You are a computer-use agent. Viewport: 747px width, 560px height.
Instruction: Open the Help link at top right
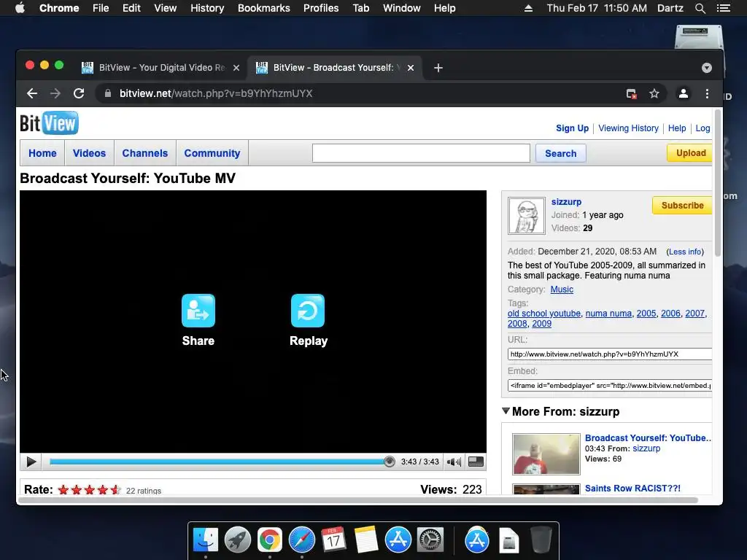[677, 128]
